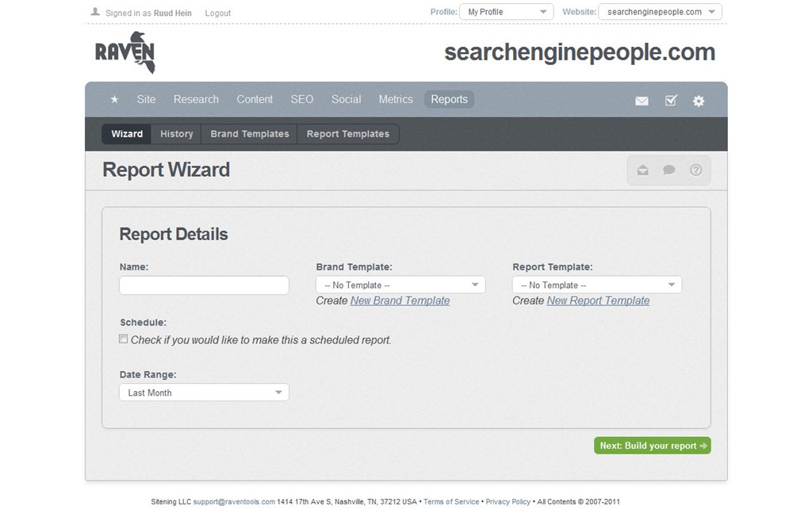Click the Logout link

tap(217, 13)
